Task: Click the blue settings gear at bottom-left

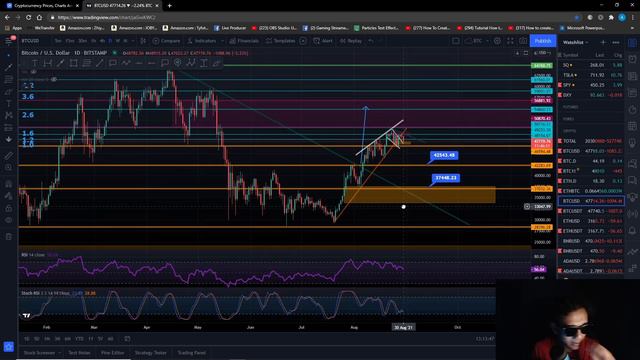Action: [9, 347]
